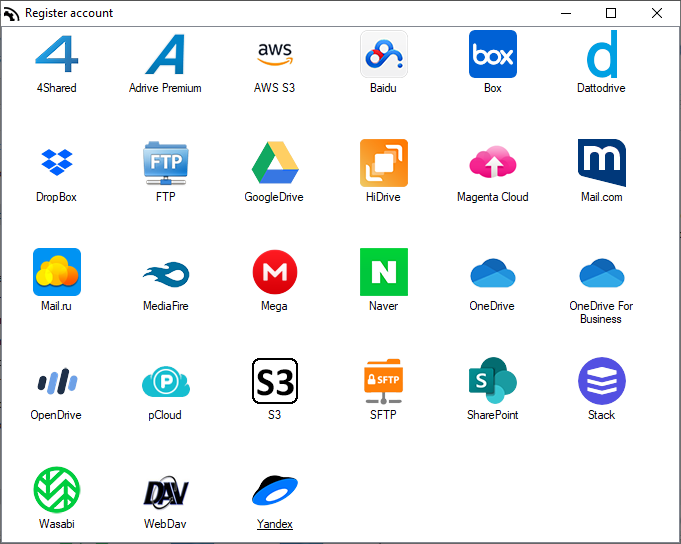681x544 pixels.
Task: Click the Mail.com icon
Action: pos(602,163)
